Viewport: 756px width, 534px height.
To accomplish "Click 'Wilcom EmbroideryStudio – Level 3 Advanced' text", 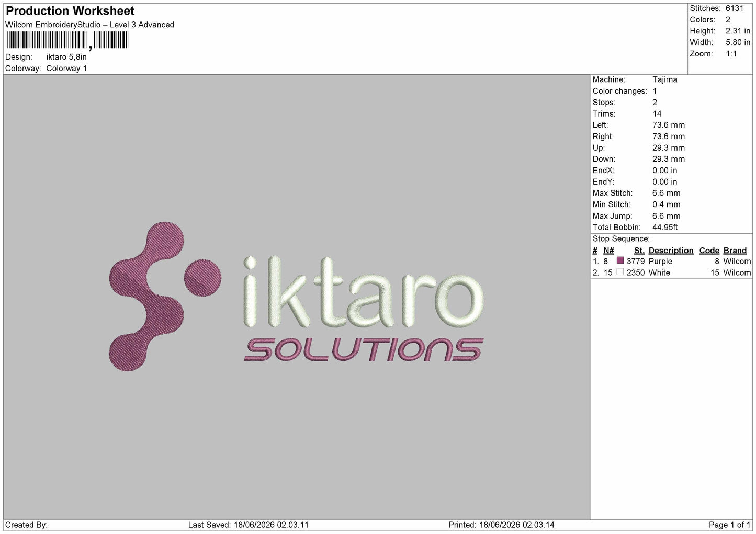I will point(89,25).
